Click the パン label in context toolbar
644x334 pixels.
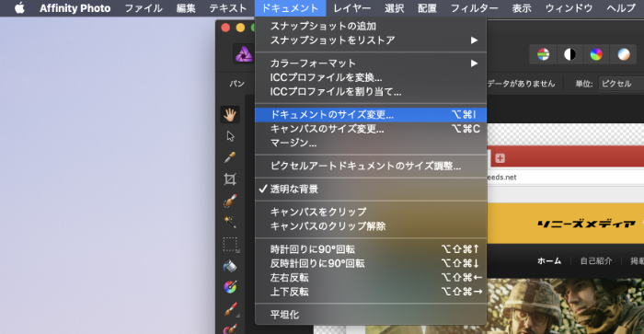tap(237, 84)
